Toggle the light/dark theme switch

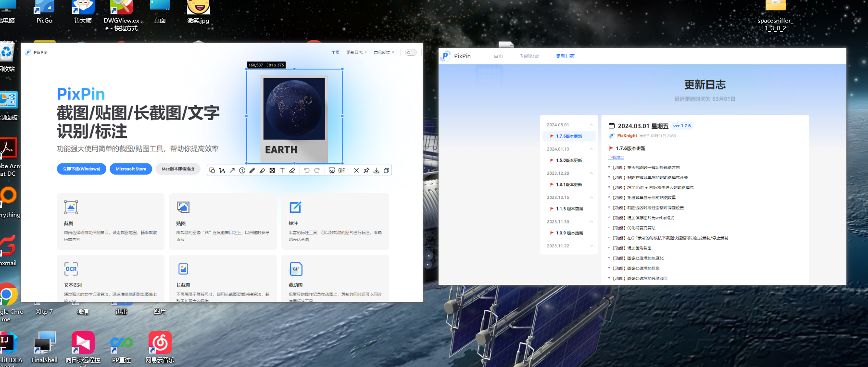coord(411,52)
